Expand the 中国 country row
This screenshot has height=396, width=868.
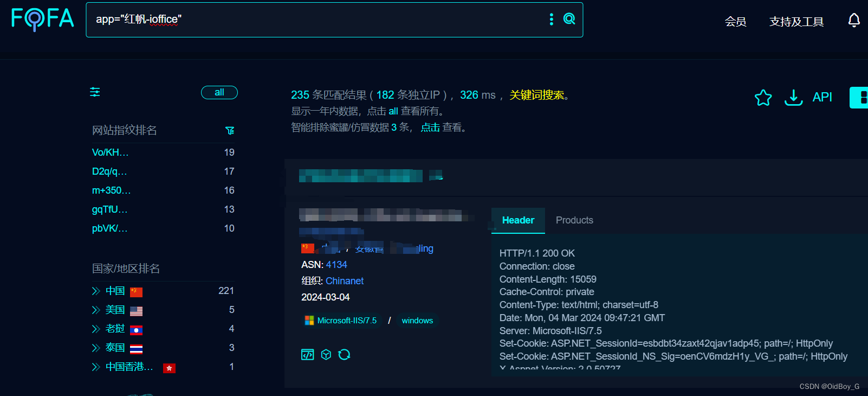coord(96,291)
